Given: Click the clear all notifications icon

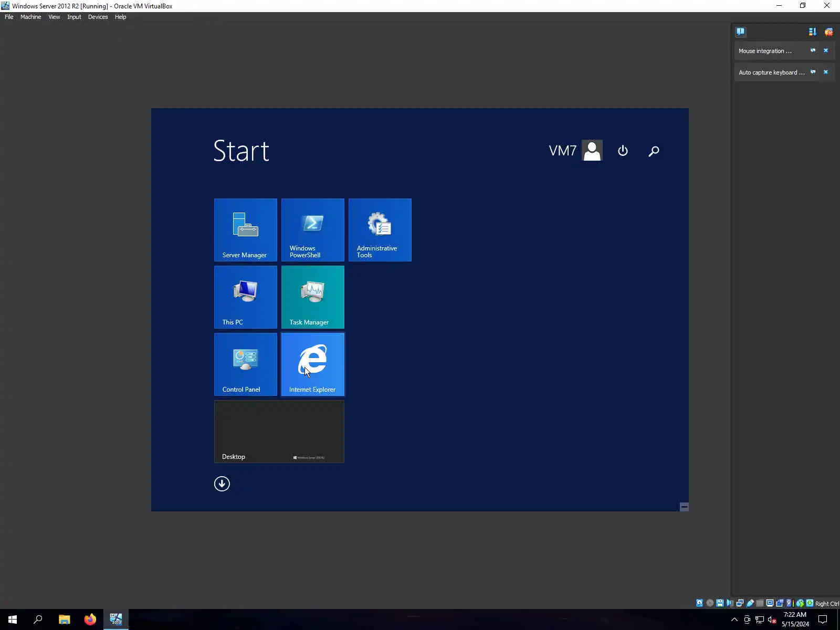Looking at the screenshot, I should click(828, 31).
